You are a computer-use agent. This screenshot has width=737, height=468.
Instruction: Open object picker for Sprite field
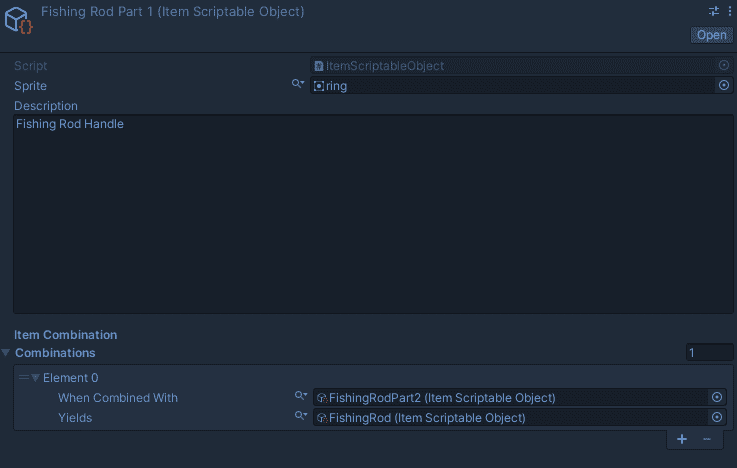tap(724, 86)
